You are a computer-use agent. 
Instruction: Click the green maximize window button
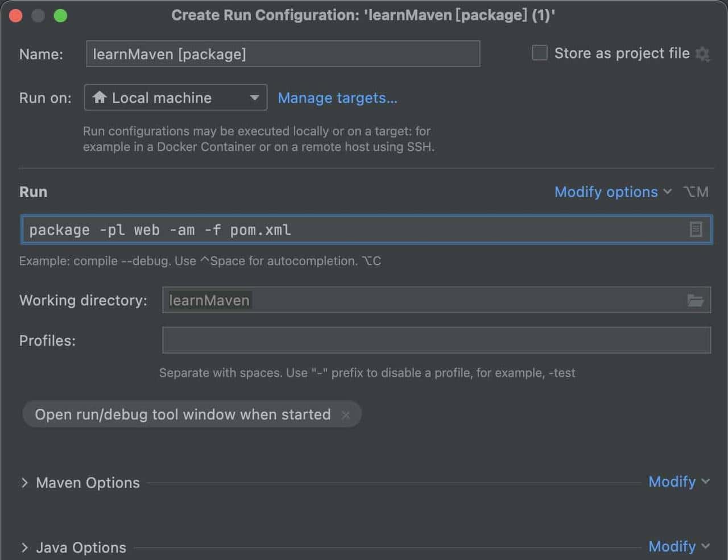coord(60,16)
